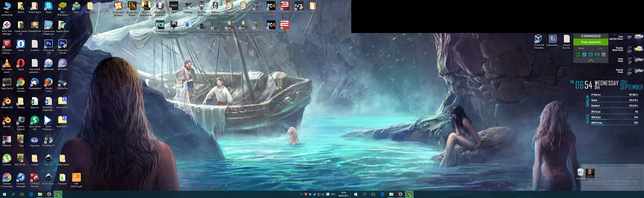Screen dimensions: 644x198
Task: Switch to AIMP in the taskbar
Action: (58, 194)
